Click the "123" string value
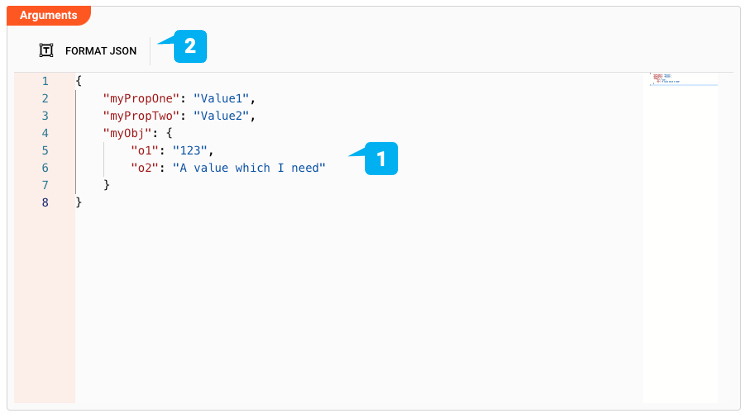This screenshot has width=750, height=418. click(x=190, y=150)
